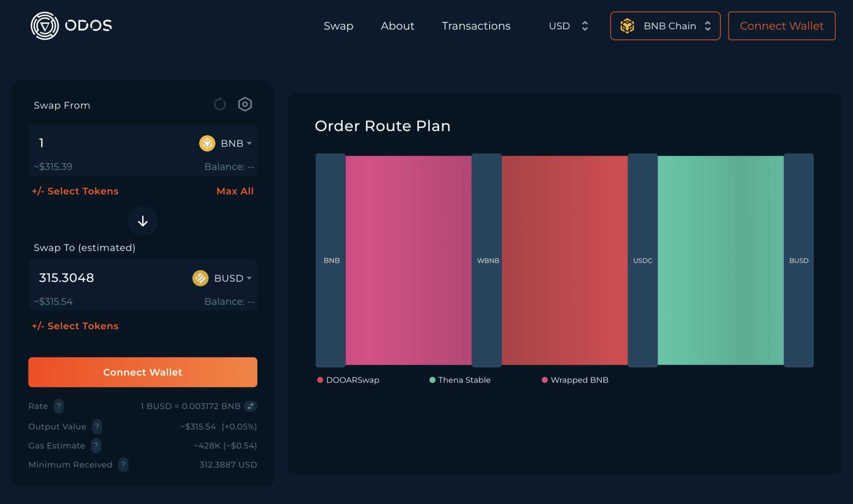
Task: Click the green Thena Stable route flow
Action: (721, 261)
